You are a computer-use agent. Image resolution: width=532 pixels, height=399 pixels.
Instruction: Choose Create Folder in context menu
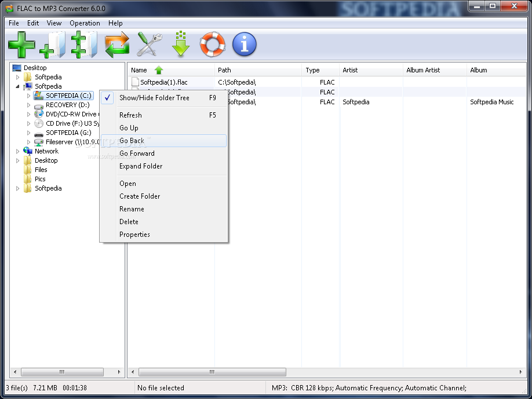(163, 196)
